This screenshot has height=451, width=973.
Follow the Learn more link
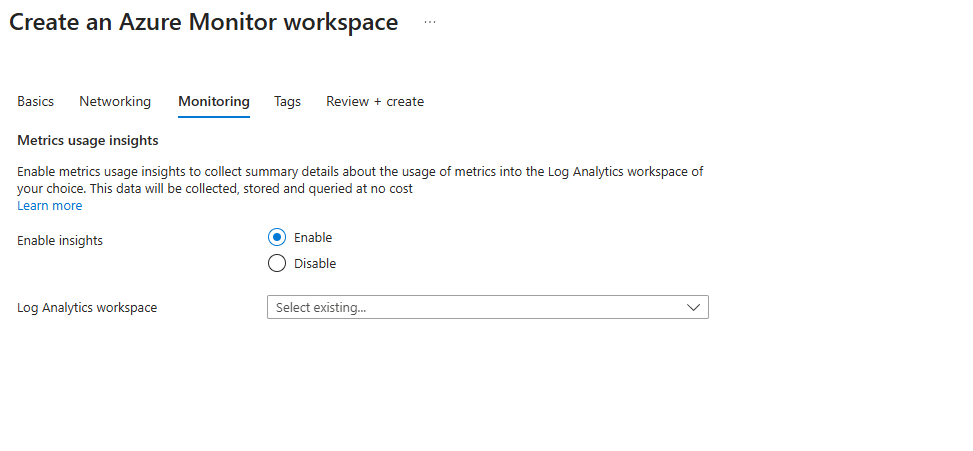(50, 206)
